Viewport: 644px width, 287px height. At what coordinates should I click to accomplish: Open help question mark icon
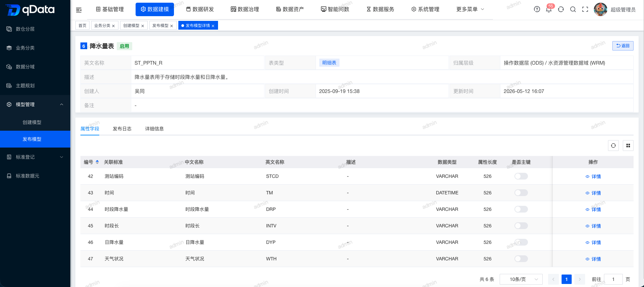(537, 9)
